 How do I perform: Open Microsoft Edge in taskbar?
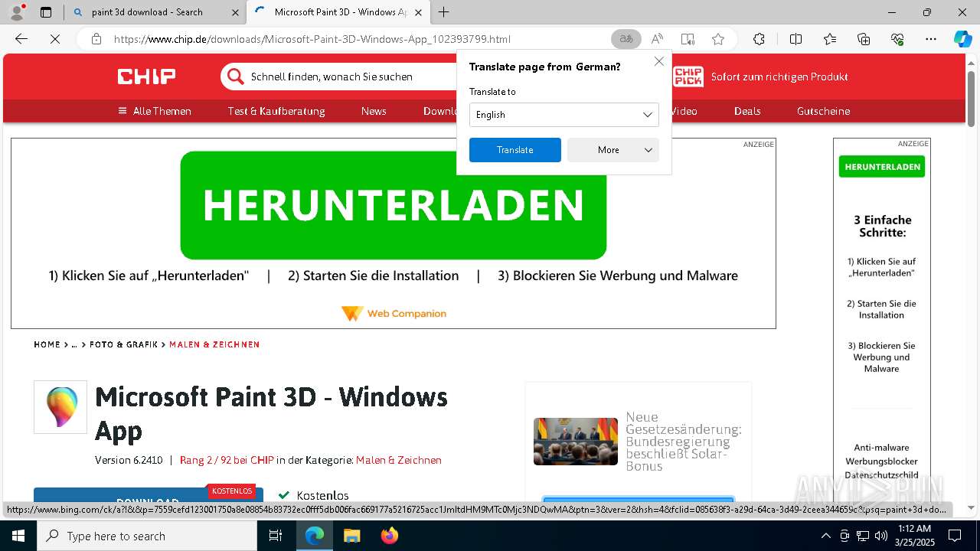[x=315, y=536]
